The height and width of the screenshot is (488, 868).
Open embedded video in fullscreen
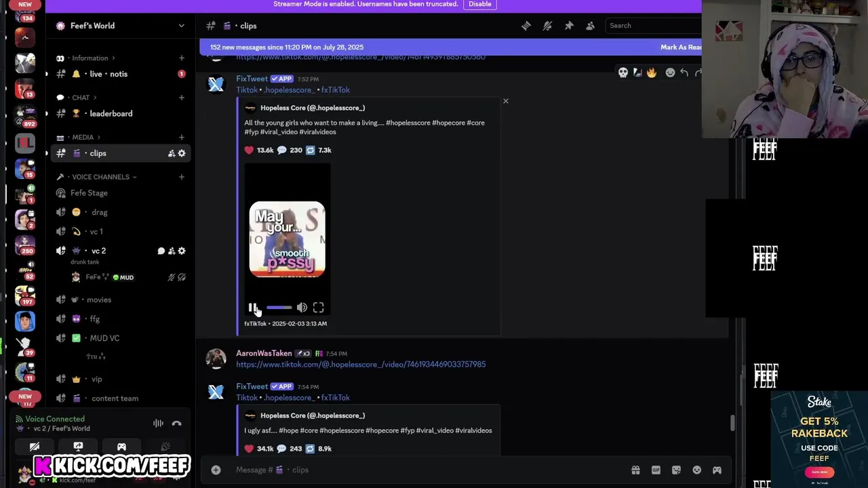(x=318, y=308)
